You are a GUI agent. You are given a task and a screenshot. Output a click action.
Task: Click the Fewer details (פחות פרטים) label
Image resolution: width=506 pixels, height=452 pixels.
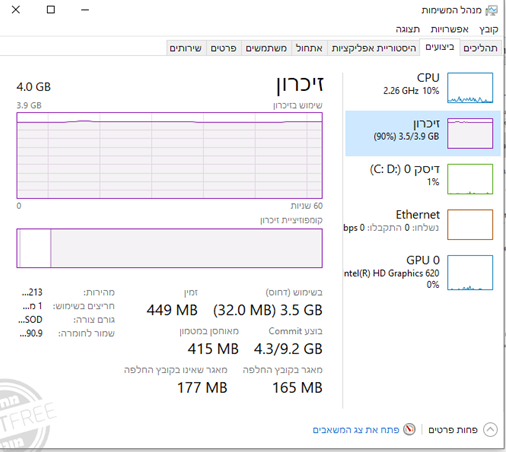(x=453, y=430)
